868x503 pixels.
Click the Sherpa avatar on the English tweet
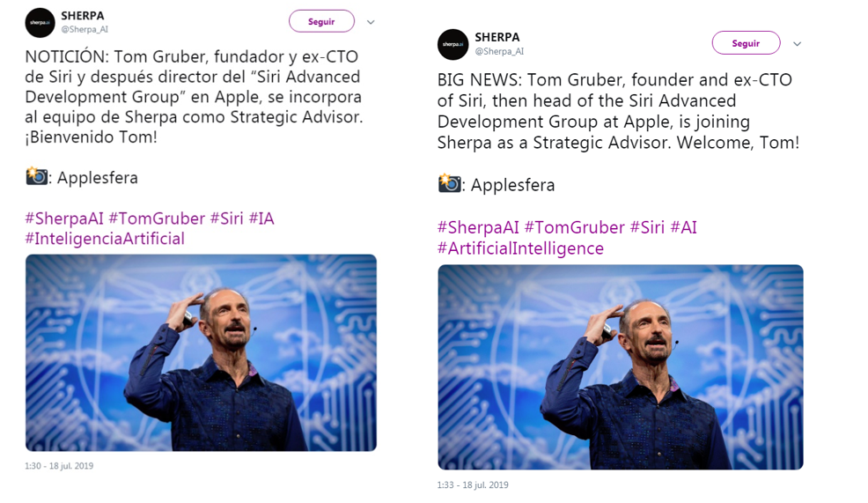(452, 44)
